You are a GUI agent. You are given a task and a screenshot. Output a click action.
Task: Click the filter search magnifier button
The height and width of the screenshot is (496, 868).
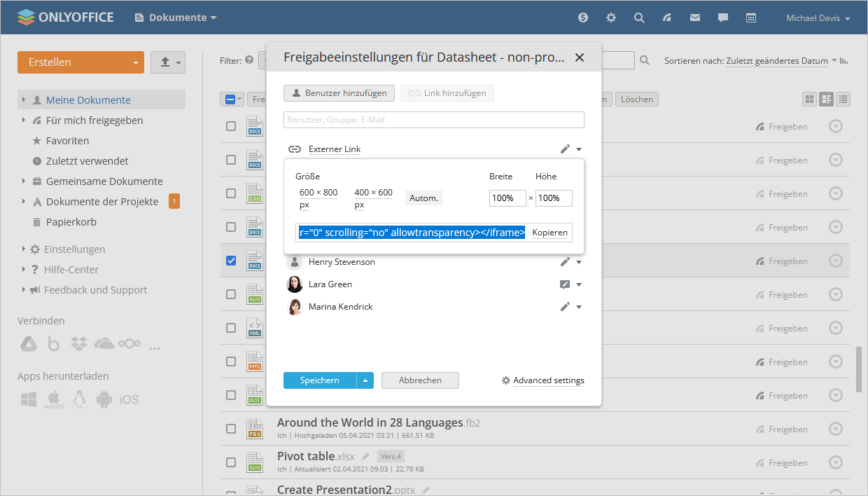click(645, 61)
